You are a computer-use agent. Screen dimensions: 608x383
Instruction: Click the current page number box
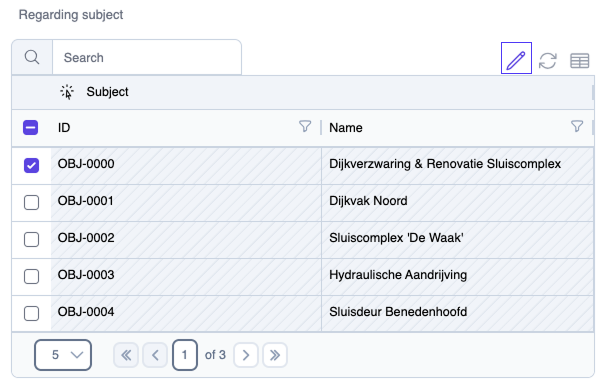(185, 355)
